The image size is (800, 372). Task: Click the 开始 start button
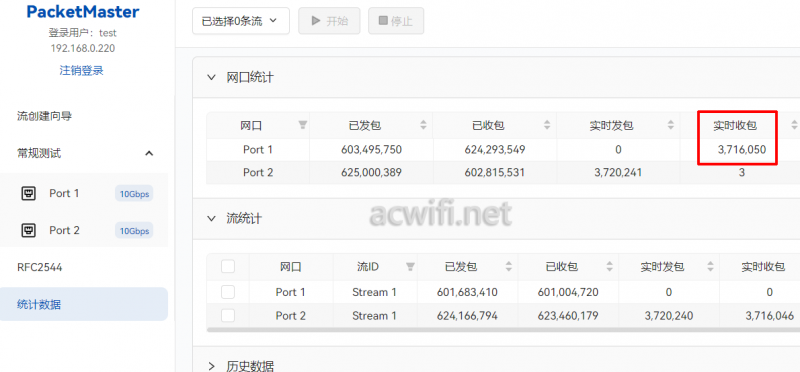330,21
